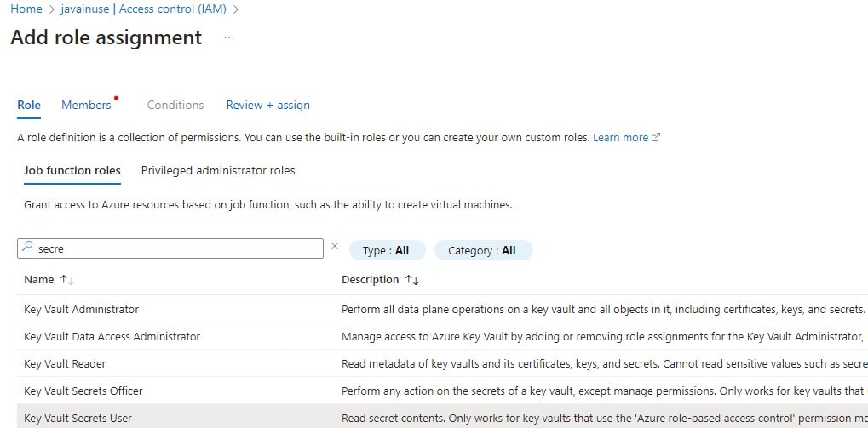868x428 pixels.
Task: Select the Job function roles tab
Action: coord(72,170)
